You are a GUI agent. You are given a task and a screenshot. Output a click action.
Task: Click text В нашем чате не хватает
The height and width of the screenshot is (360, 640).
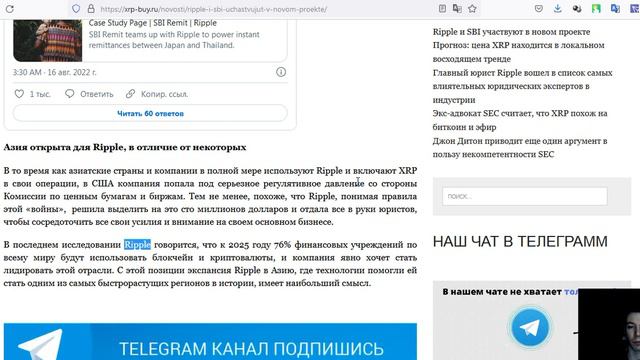(502, 292)
